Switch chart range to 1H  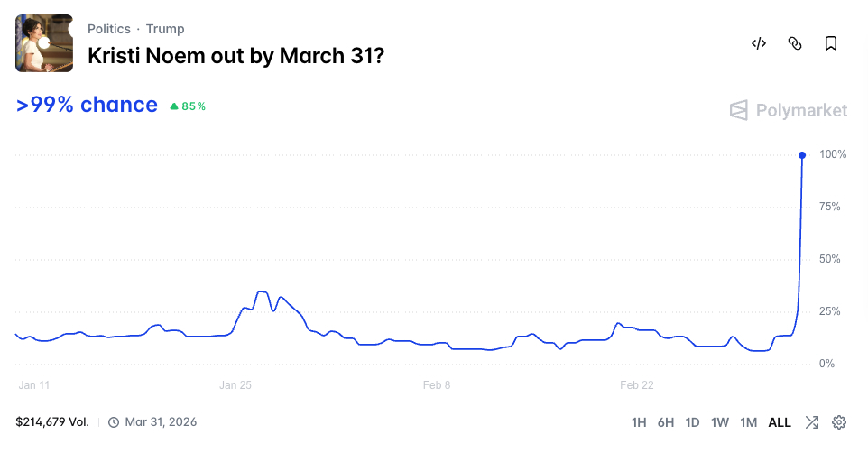(x=639, y=422)
